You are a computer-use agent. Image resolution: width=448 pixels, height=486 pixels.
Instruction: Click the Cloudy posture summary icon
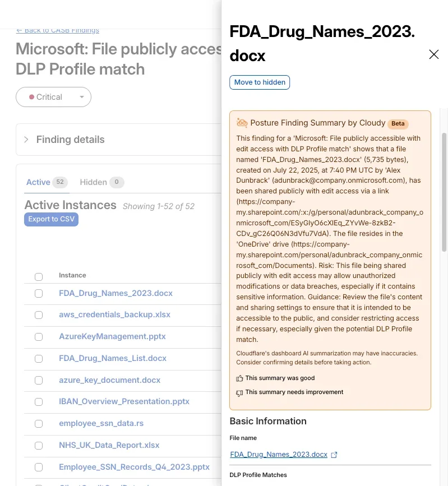coord(242,123)
